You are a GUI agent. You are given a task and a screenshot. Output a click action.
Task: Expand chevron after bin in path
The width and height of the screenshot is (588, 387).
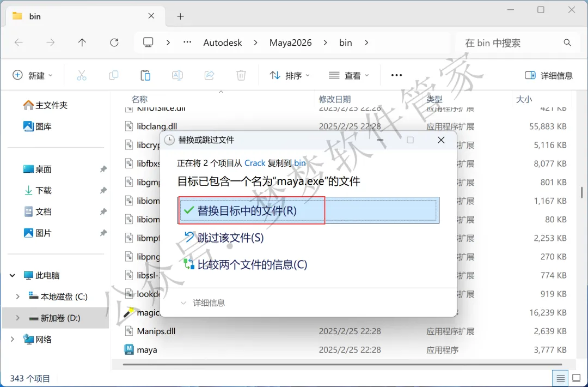366,43
